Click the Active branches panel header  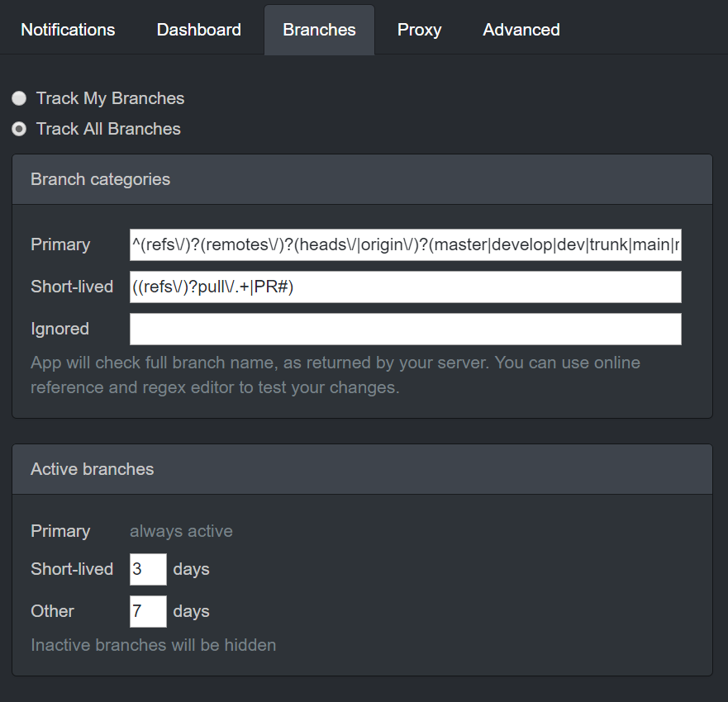point(362,469)
